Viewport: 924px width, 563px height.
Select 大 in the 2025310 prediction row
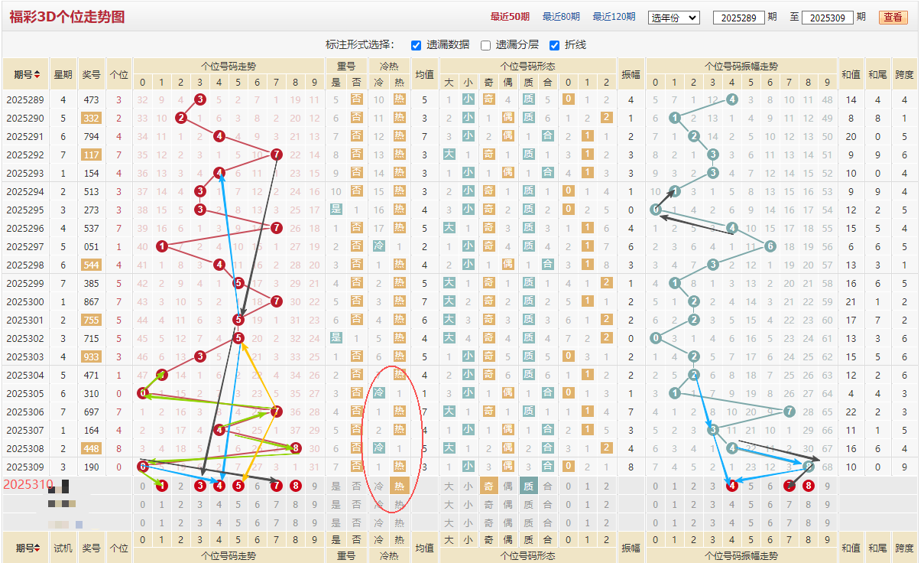pos(449,485)
